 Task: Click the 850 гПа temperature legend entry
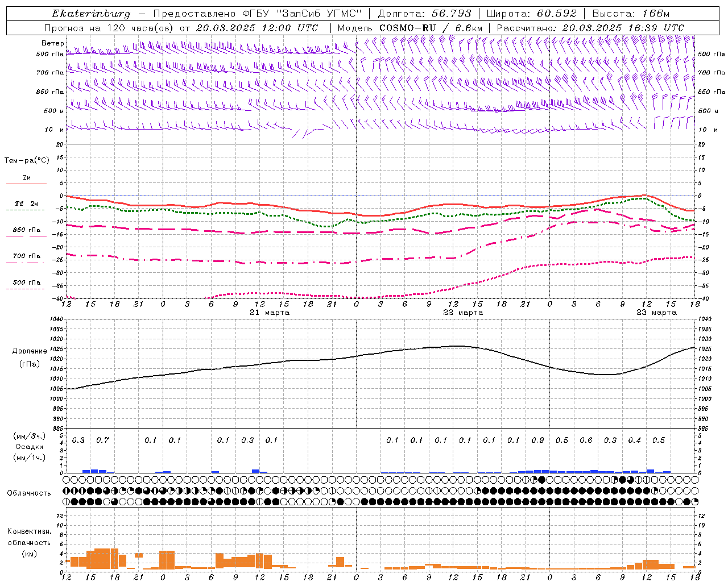tap(27, 230)
